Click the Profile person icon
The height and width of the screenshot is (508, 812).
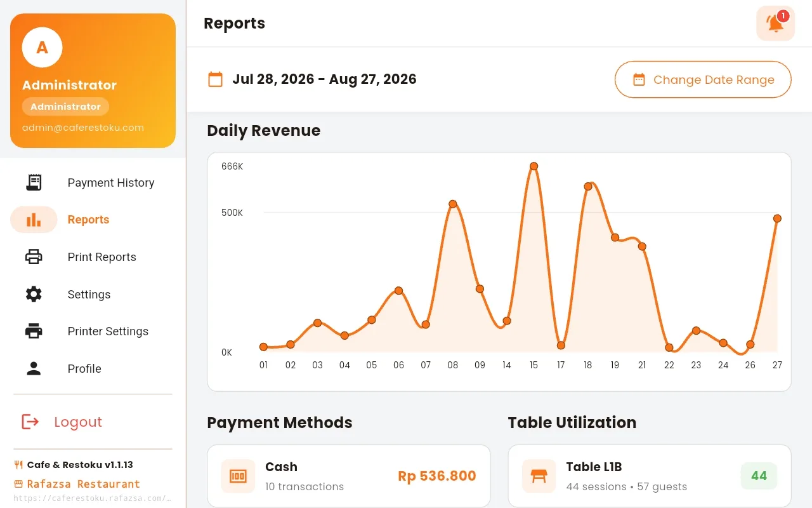(x=34, y=369)
